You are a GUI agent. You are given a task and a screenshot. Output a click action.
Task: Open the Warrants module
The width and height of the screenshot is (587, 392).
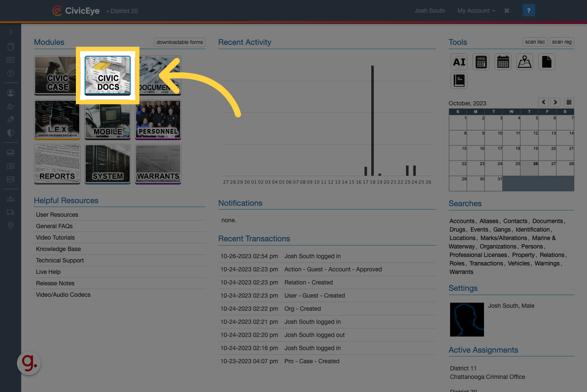[x=158, y=164]
